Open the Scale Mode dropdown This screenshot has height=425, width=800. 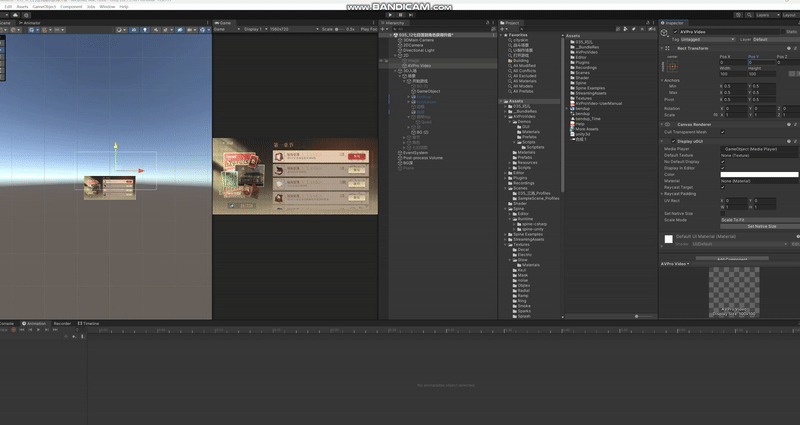[760, 220]
